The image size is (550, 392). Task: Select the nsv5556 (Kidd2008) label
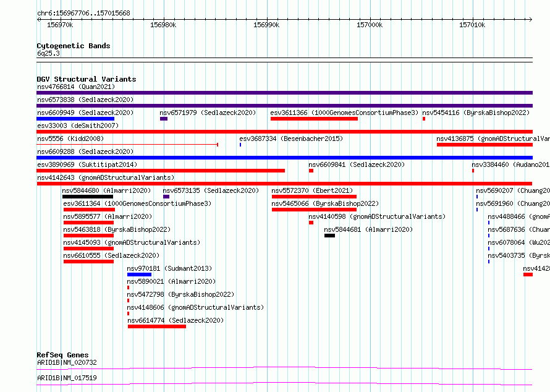pyautogui.click(x=70, y=138)
